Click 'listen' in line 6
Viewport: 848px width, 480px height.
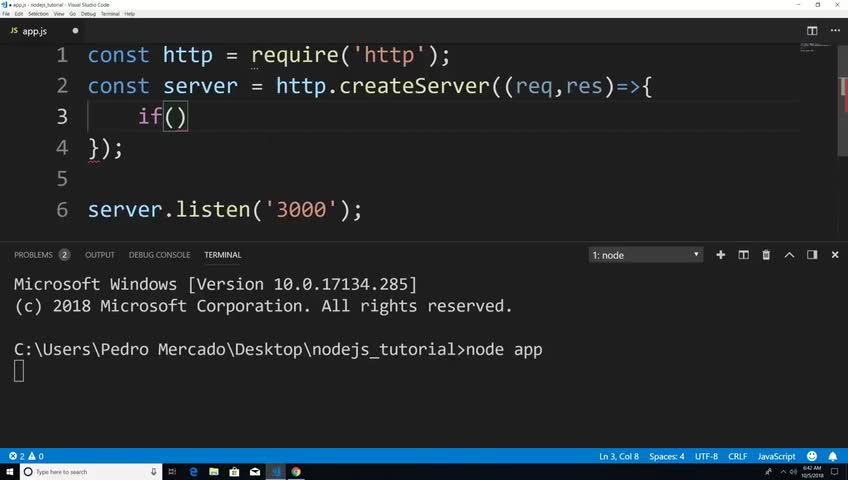pos(213,210)
